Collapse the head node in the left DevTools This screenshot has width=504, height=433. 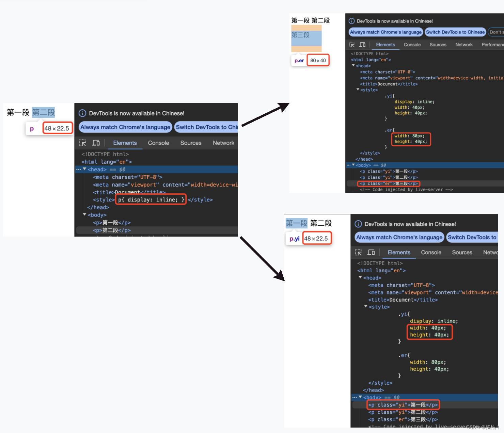(84, 169)
